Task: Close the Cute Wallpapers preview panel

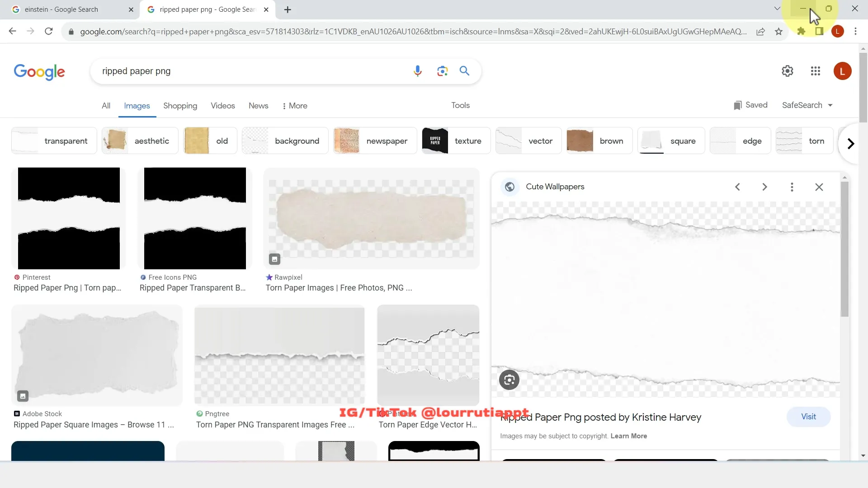Action: (819, 187)
